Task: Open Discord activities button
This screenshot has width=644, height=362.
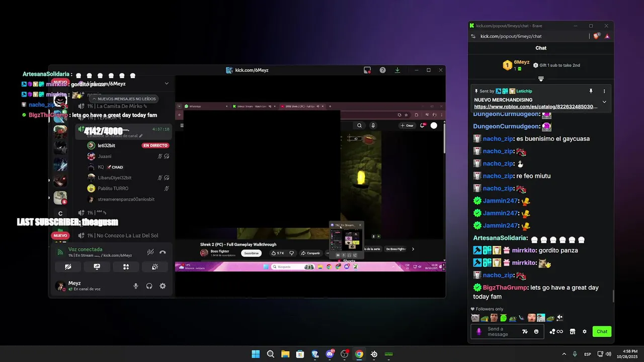Action: coord(126,267)
